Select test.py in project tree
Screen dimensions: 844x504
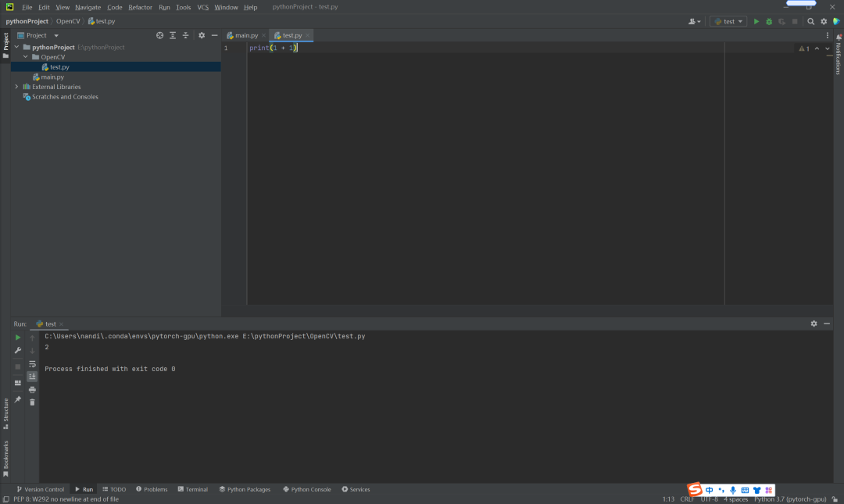59,66
